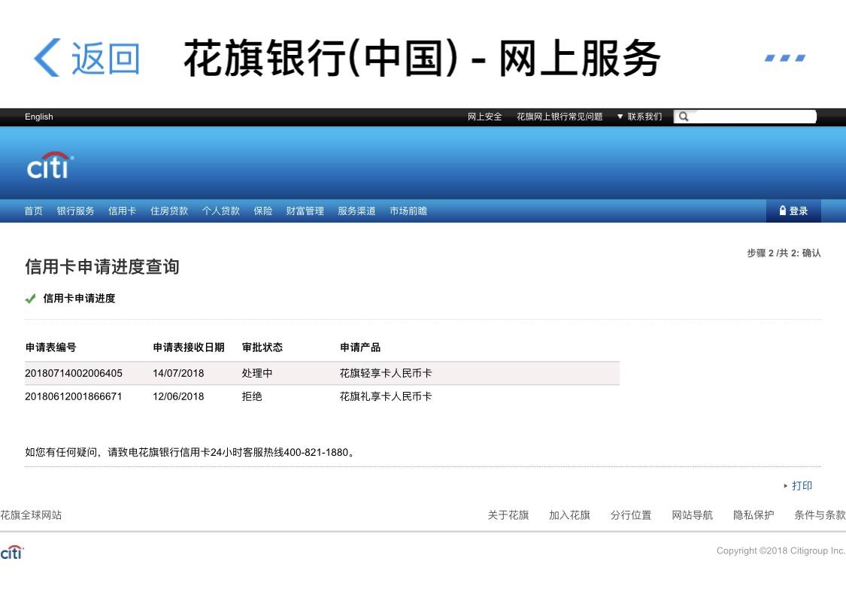Click the 信用卡申请进度查询 page heading
The width and height of the screenshot is (846, 616).
tap(102, 266)
